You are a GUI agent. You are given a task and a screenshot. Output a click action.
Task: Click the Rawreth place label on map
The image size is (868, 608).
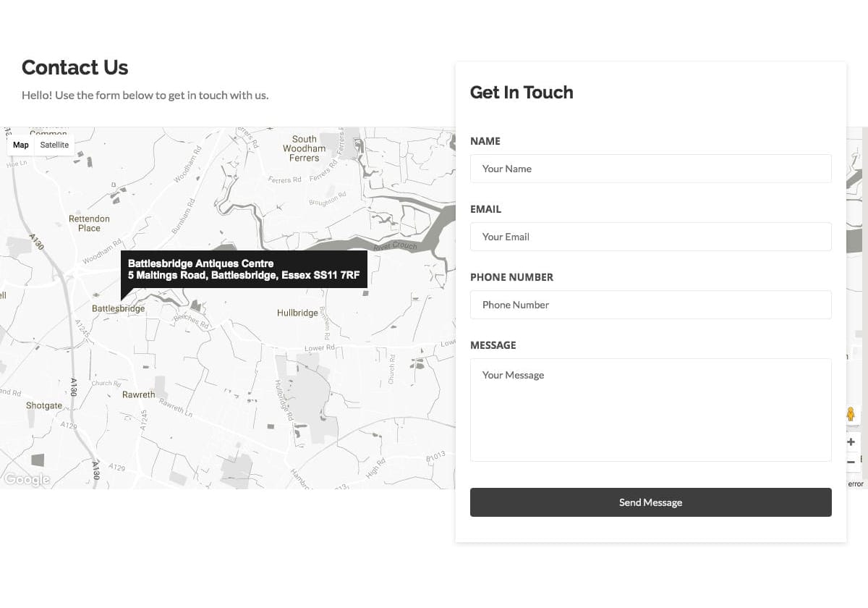138,395
